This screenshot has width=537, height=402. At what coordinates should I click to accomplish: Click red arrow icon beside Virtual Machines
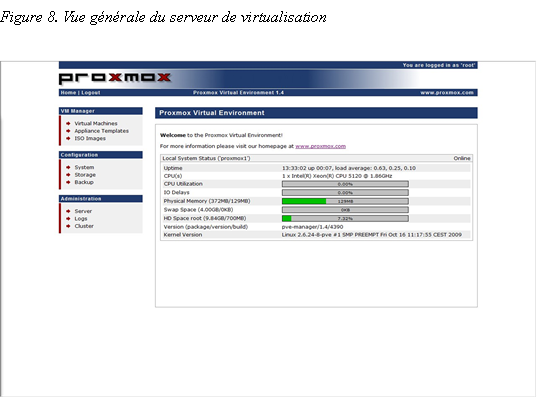[68, 123]
